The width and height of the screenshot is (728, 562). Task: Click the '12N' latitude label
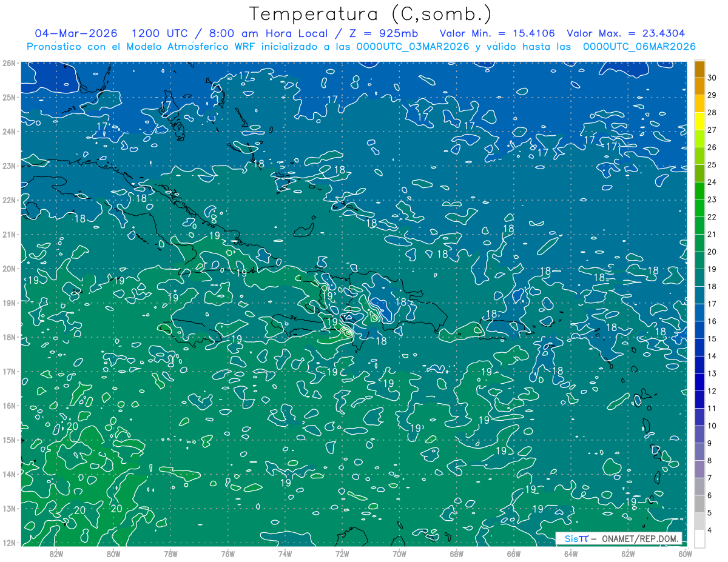coord(8,543)
